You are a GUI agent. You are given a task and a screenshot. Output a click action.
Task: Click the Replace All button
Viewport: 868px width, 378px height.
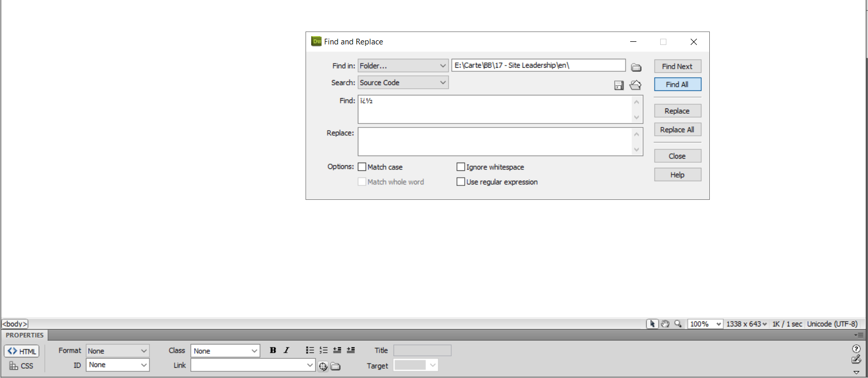677,130
